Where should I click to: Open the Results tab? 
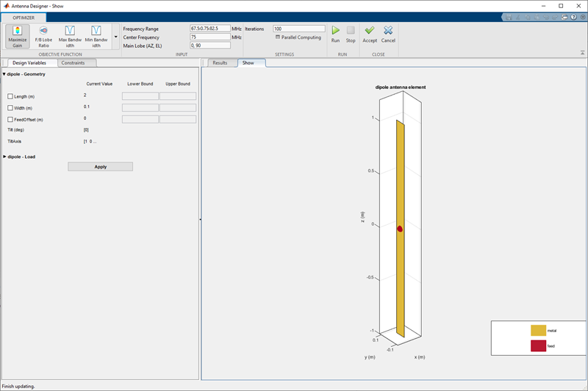[x=220, y=63]
